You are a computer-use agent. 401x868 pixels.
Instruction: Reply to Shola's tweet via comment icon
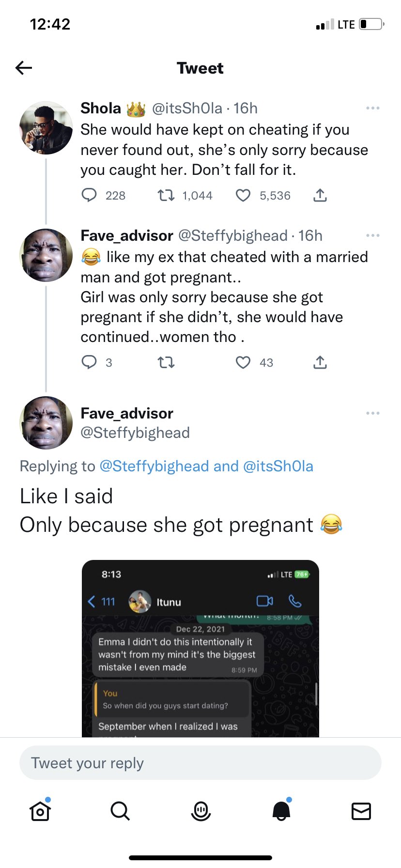point(89,195)
